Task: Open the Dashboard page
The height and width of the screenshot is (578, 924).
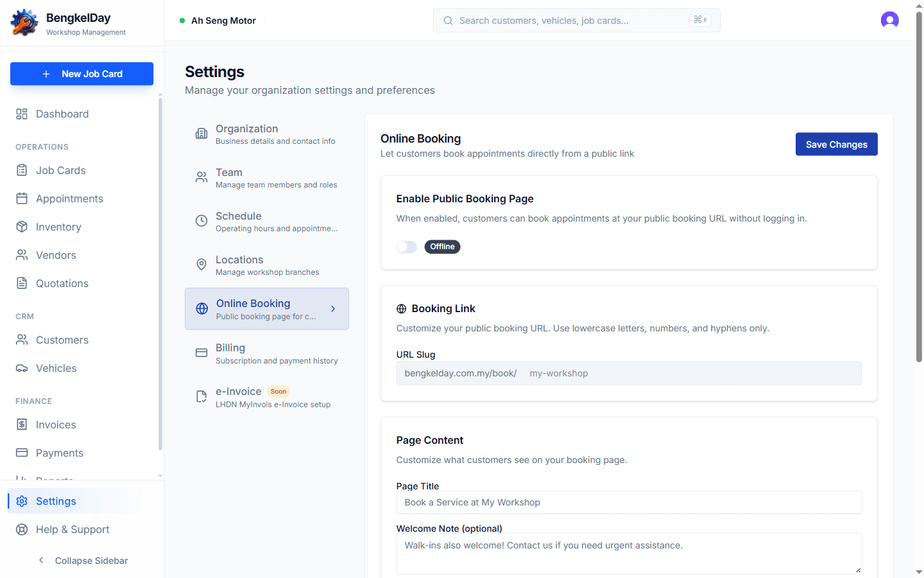Action: coord(81,114)
